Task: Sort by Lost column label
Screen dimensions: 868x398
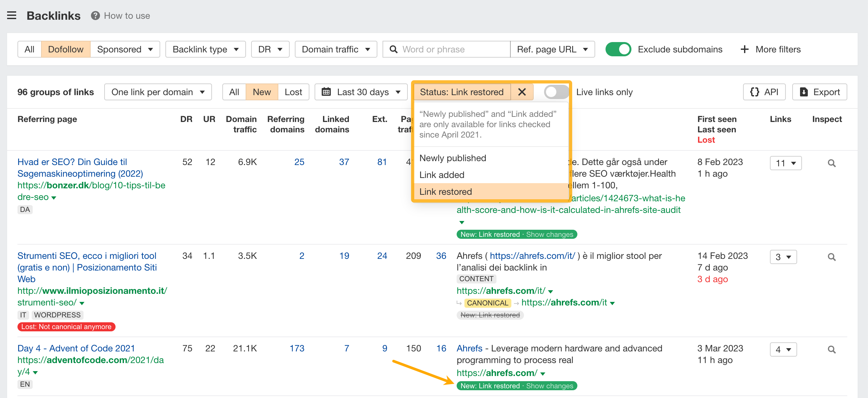Action: pyautogui.click(x=706, y=140)
